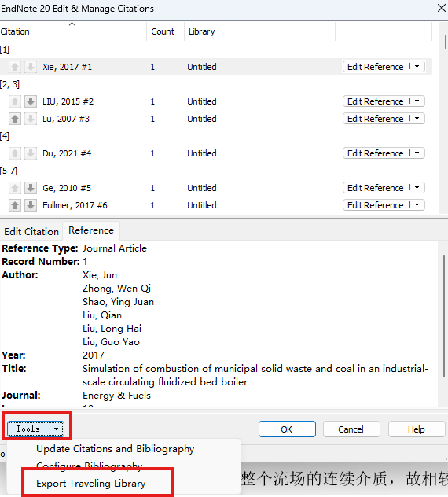Sort by the Count column header
The image size is (448, 497).
pos(165,31)
